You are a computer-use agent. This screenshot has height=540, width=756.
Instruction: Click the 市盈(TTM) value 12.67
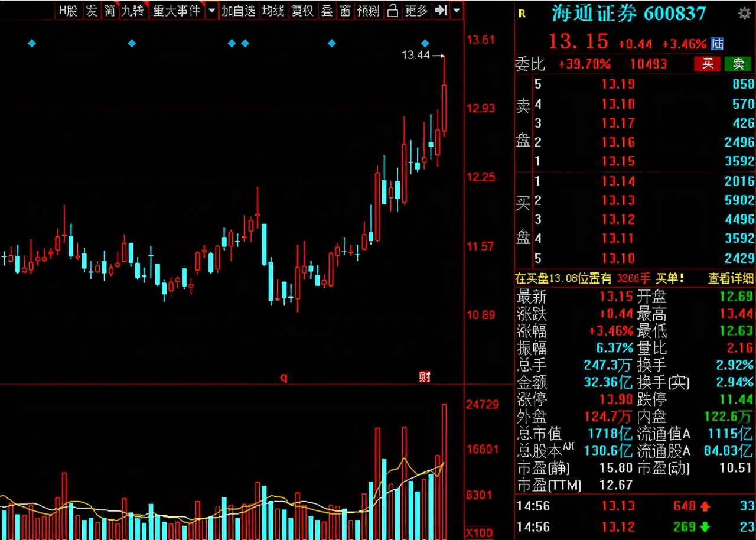tap(616, 485)
